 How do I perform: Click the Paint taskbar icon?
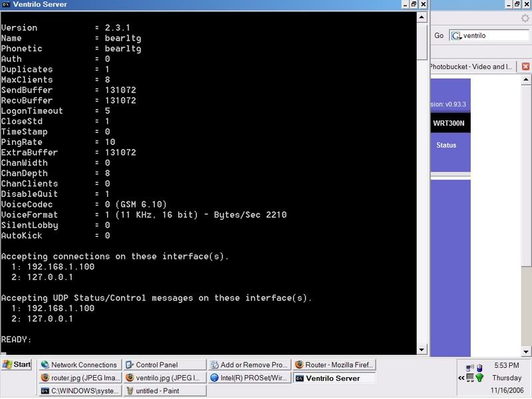tap(130, 390)
